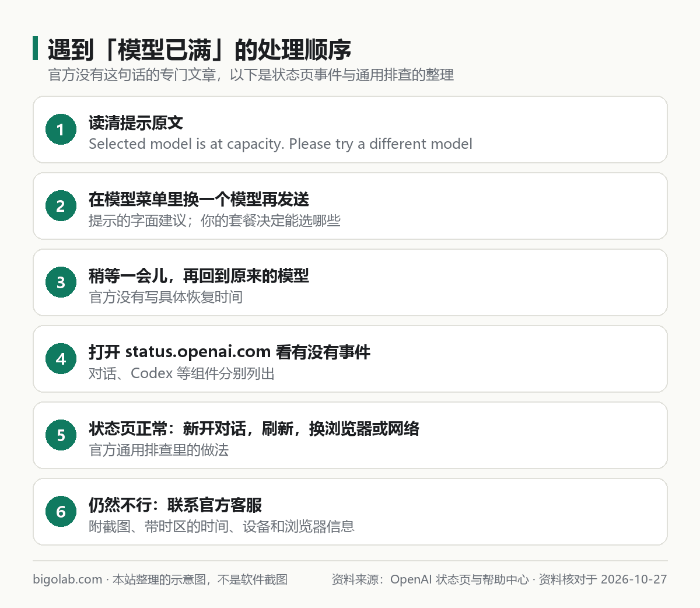This screenshot has height=608, width=700.
Task: Click the green number 2 circle
Action: (61, 206)
